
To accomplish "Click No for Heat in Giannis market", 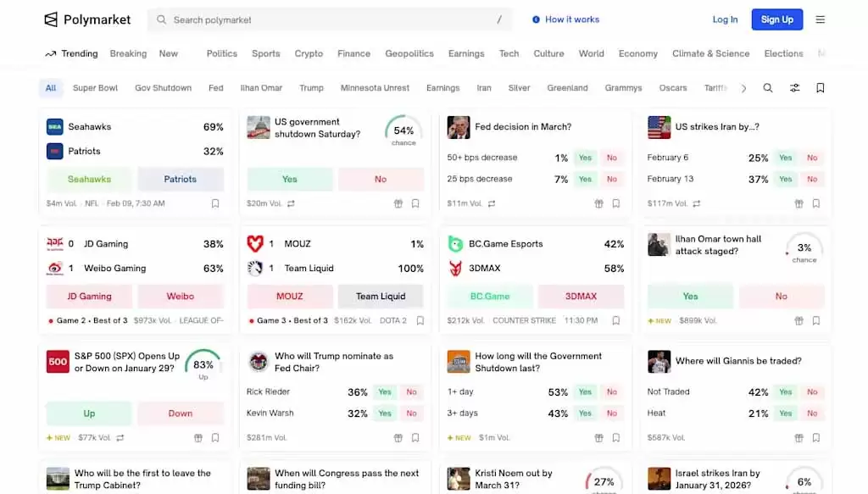I will click(x=811, y=414).
